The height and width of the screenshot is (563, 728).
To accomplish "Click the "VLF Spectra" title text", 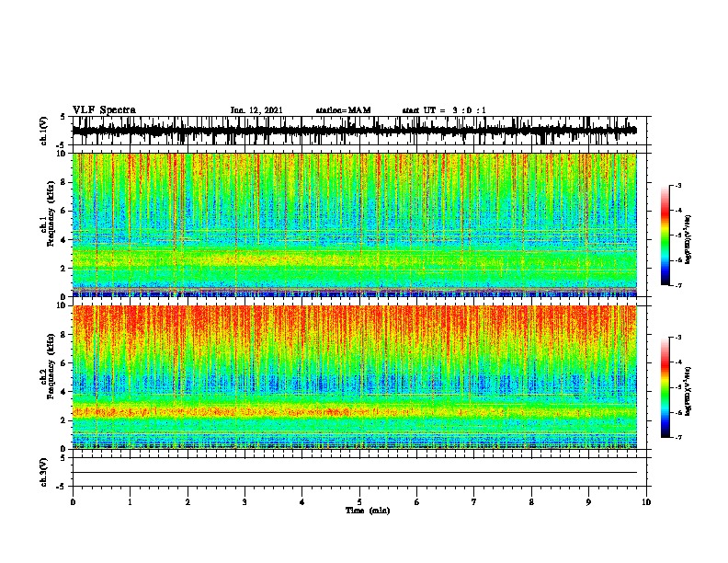I will (104, 110).
